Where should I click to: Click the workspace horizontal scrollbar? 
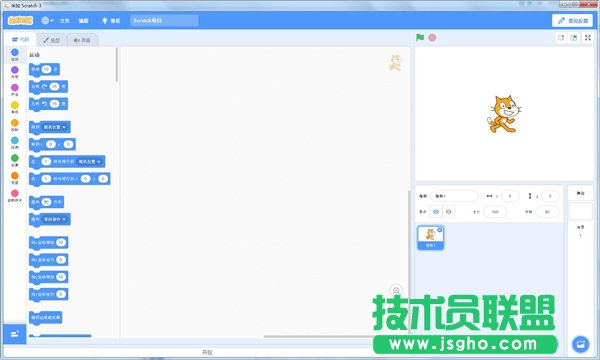(x=318, y=336)
